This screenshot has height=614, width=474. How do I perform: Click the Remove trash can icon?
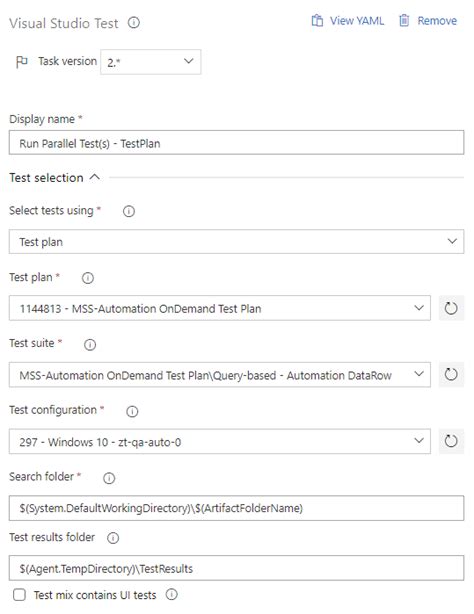click(x=404, y=20)
